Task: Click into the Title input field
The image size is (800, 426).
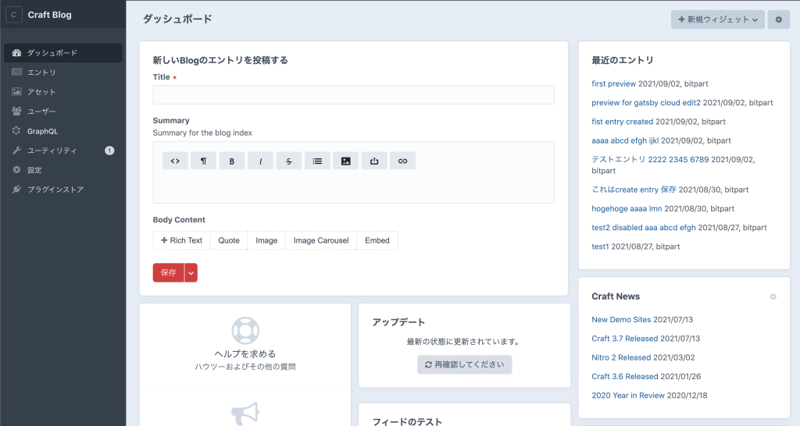Action: pos(353,95)
